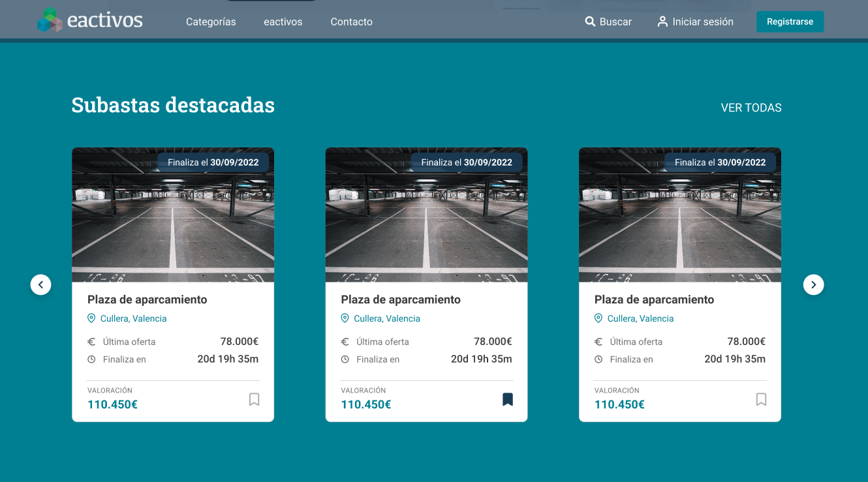Viewport: 868px width, 482px height.
Task: Open the Categorías menu
Action: coord(211,22)
